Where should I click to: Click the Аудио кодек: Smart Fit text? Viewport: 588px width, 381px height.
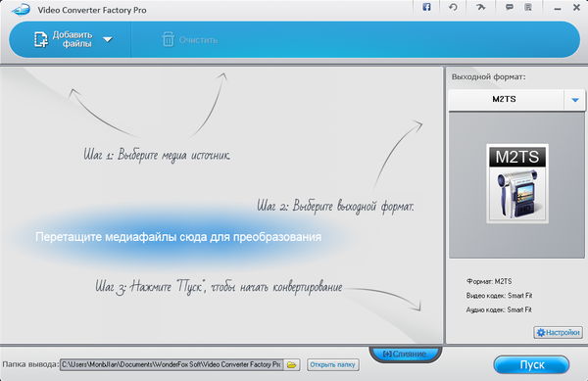click(499, 310)
